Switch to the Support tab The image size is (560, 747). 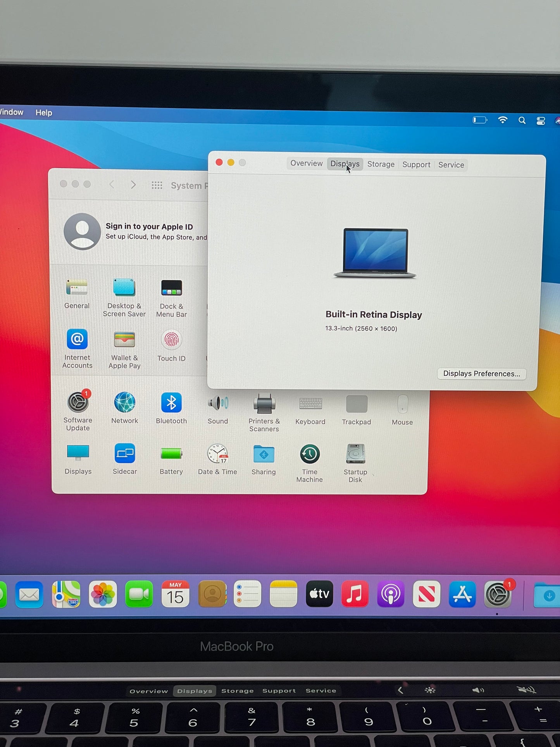(x=416, y=165)
